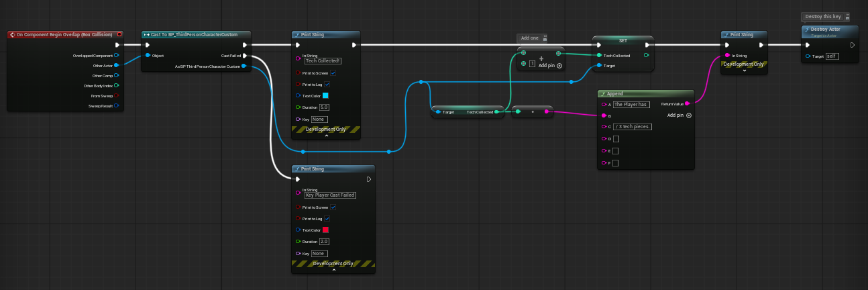Click the / 3 tech pieces. field on Append
The image size is (868, 290).
(633, 127)
